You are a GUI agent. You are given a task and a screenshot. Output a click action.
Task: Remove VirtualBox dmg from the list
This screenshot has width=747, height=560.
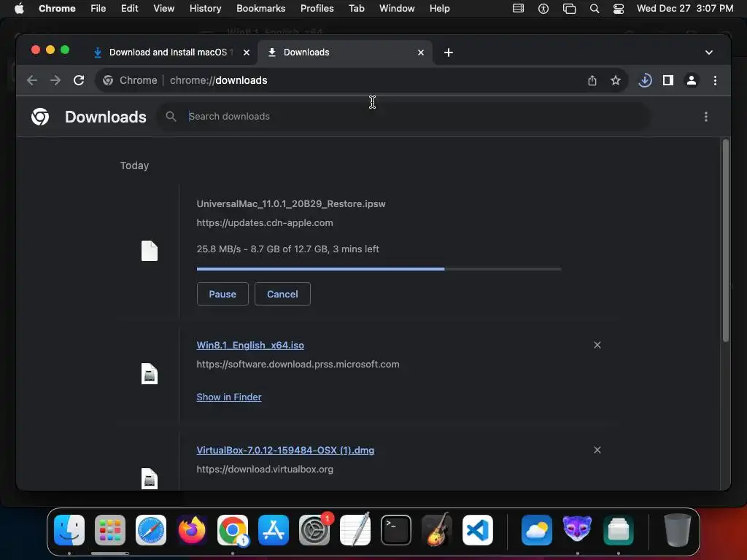click(597, 450)
